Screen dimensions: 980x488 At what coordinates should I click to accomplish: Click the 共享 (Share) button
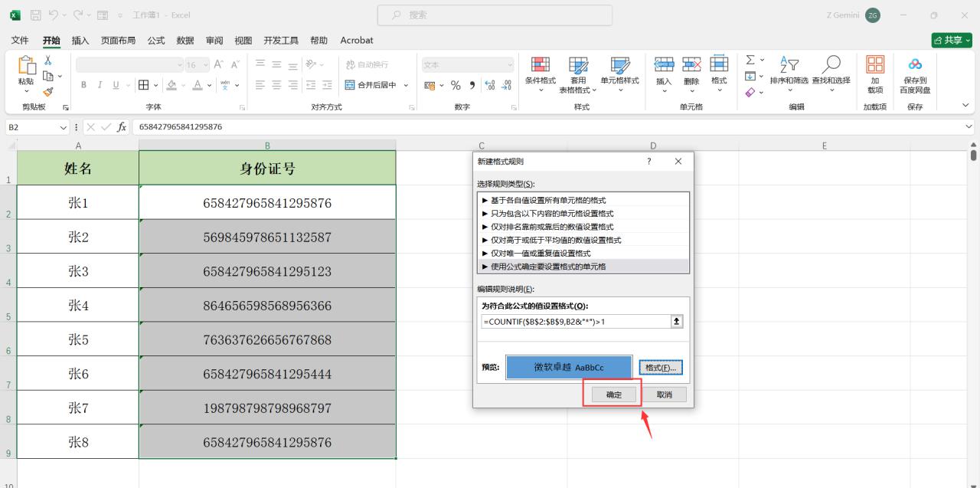(x=952, y=40)
